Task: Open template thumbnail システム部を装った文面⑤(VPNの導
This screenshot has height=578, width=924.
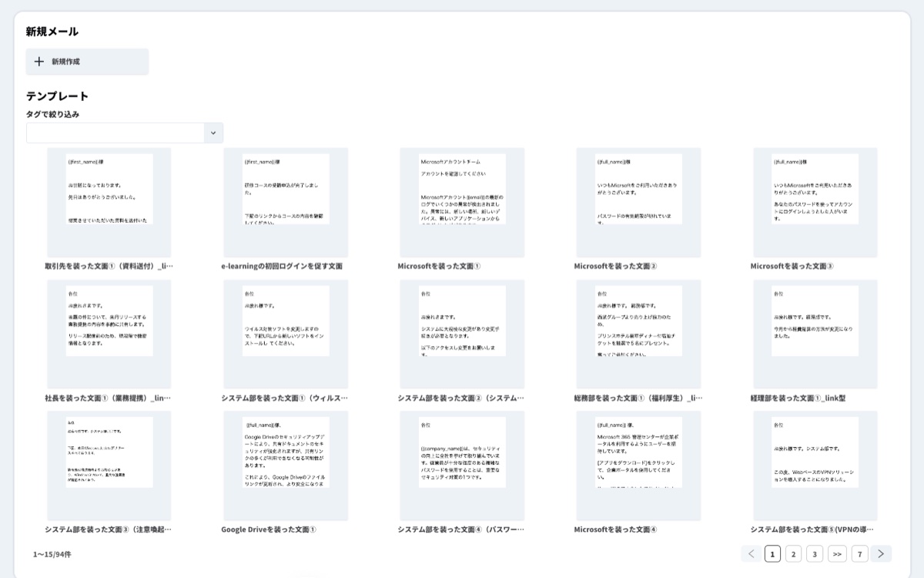Action: coord(815,466)
